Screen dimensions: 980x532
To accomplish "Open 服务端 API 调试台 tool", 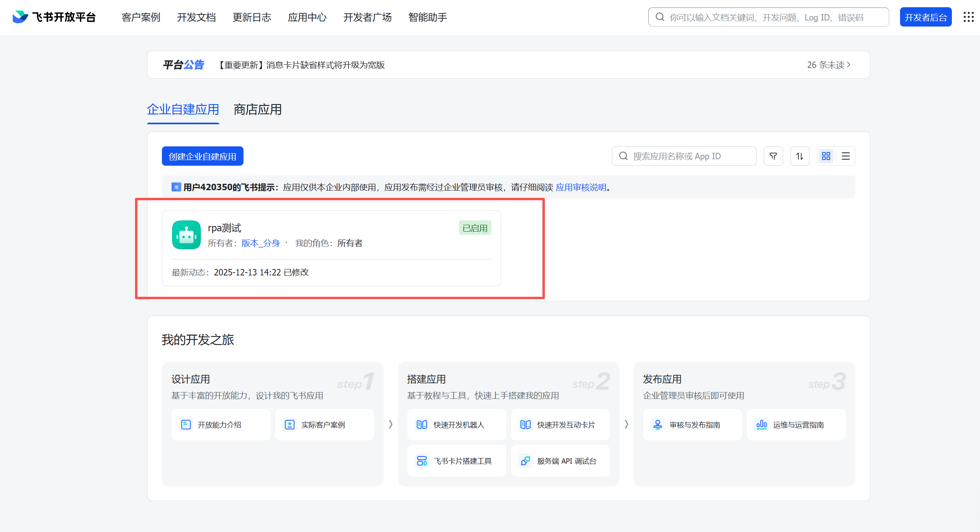I will coord(560,461).
